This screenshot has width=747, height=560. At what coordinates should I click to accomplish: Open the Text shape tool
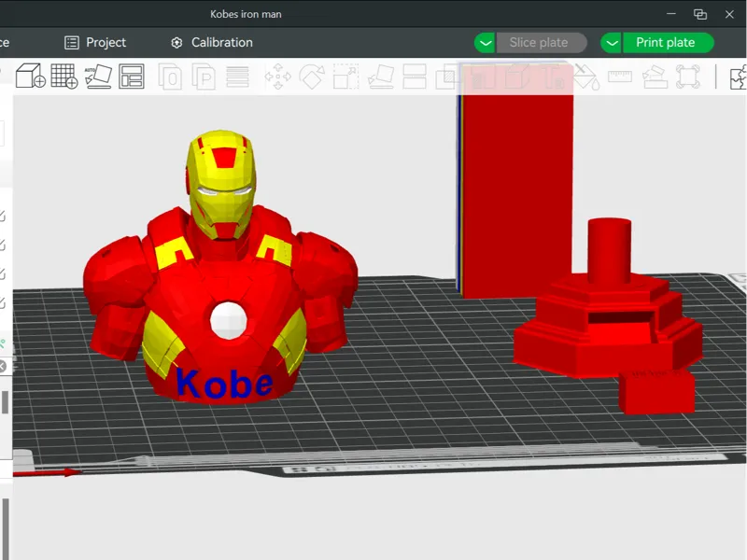tap(553, 77)
